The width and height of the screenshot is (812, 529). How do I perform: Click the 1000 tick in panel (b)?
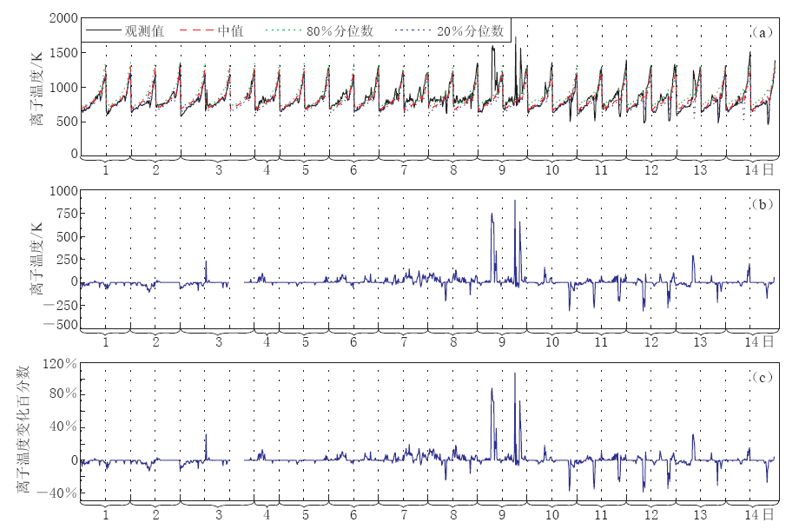63,191
